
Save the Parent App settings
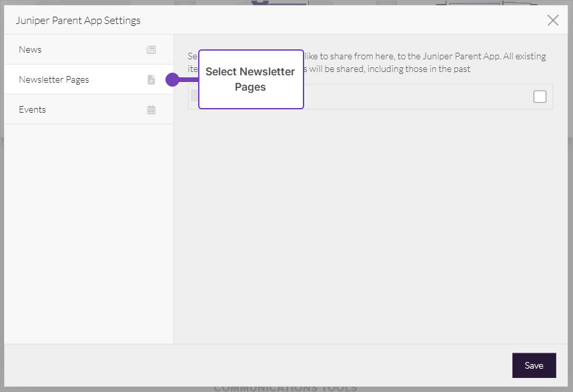(x=534, y=365)
